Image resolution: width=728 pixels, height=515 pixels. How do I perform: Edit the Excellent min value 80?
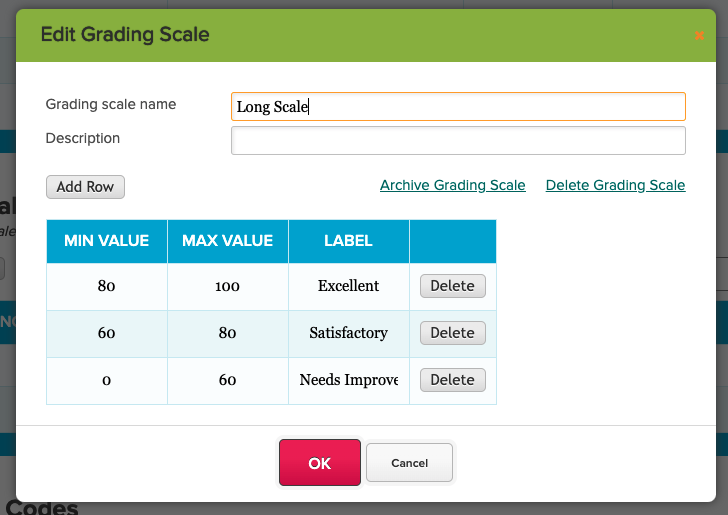click(107, 286)
